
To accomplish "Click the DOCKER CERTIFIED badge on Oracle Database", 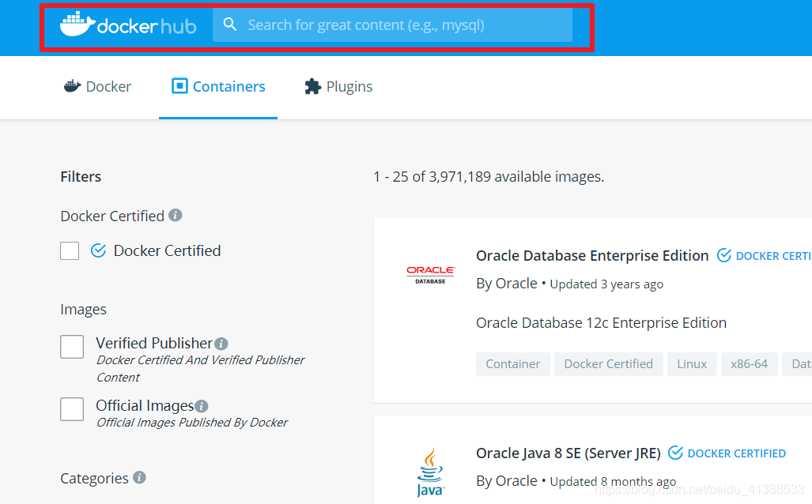I will click(763, 255).
